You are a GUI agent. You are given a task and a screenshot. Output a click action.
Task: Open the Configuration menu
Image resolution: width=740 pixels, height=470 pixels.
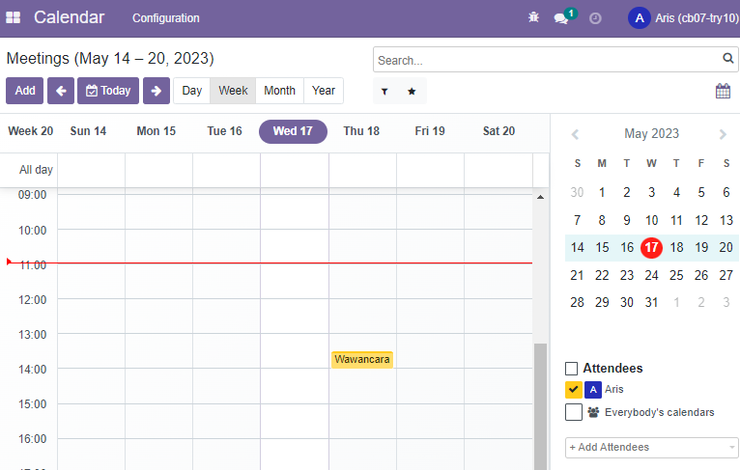[166, 18]
